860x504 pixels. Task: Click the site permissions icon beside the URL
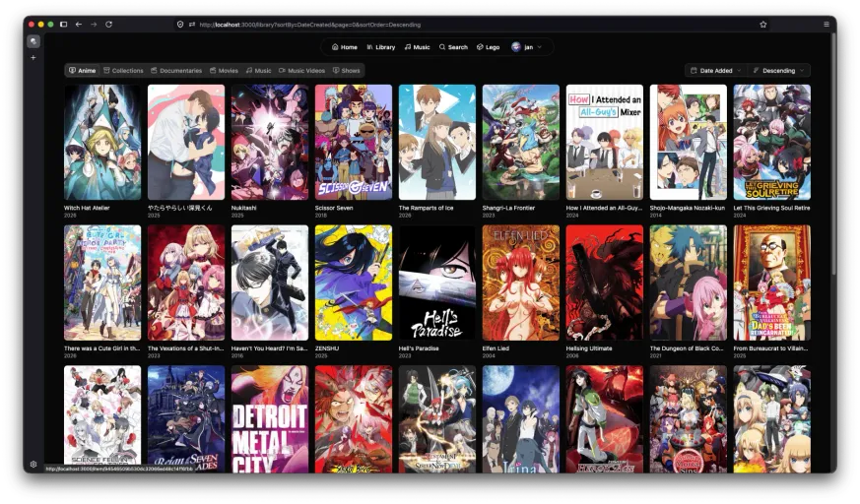pos(192,24)
